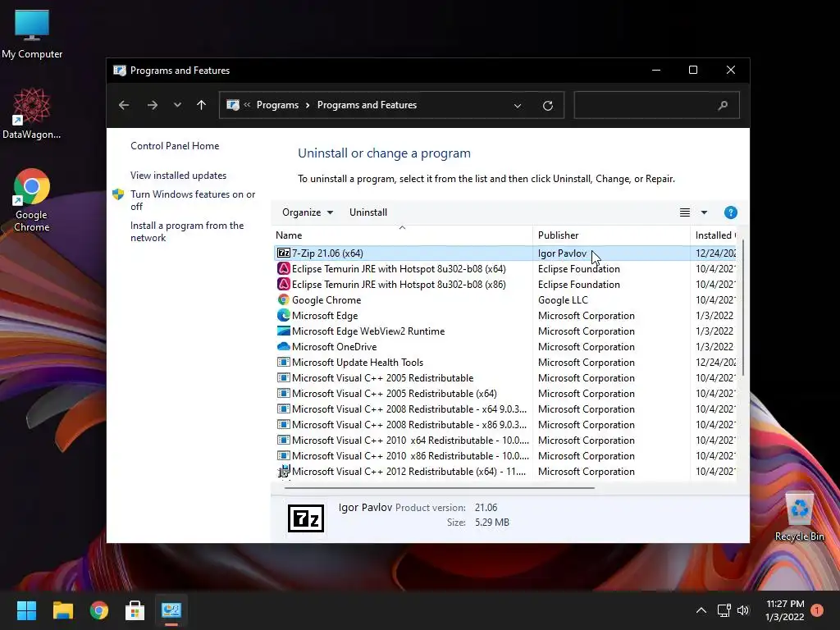Select Programs in the breadcrumb
Image resolution: width=840 pixels, height=630 pixels.
pos(277,105)
